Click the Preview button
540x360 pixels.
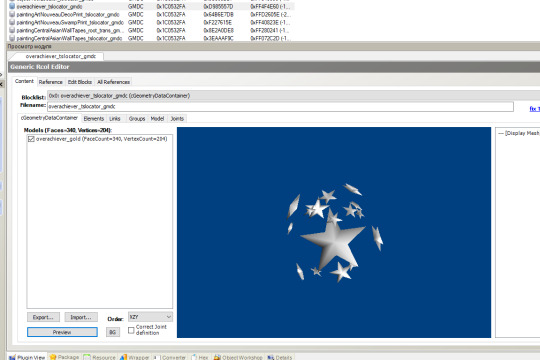coord(62,332)
